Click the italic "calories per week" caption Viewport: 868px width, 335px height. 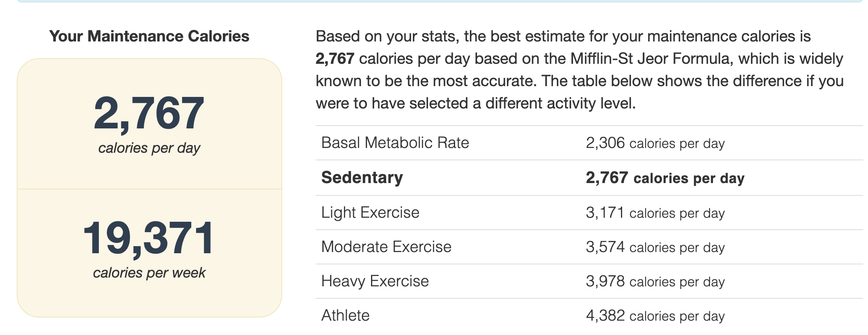coord(149,273)
